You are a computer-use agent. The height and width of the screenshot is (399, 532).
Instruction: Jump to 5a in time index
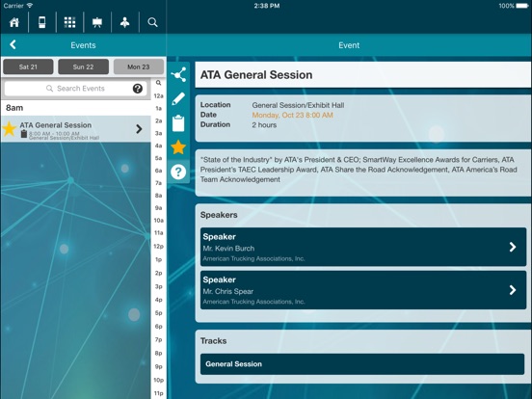click(158, 158)
